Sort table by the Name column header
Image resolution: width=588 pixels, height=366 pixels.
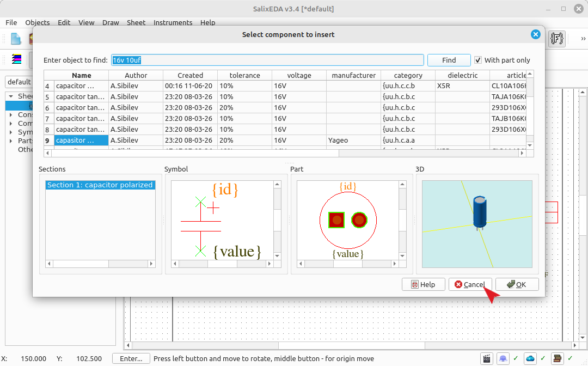coord(81,75)
